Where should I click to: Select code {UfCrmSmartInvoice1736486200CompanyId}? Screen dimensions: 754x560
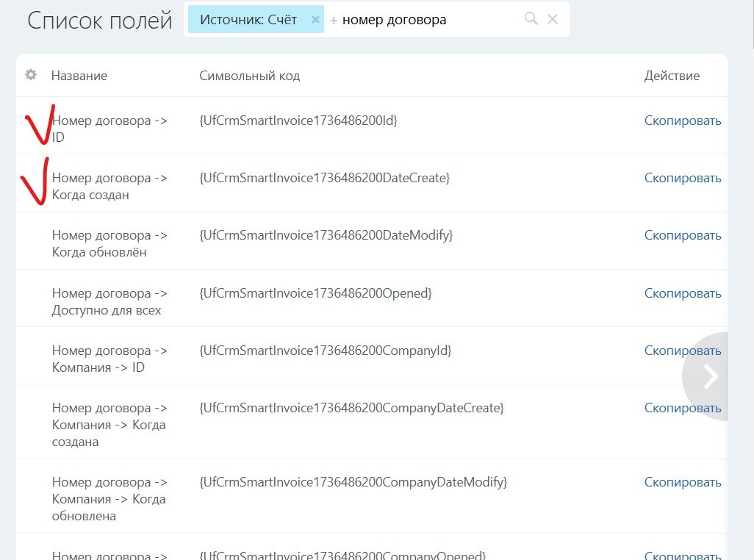(x=326, y=351)
